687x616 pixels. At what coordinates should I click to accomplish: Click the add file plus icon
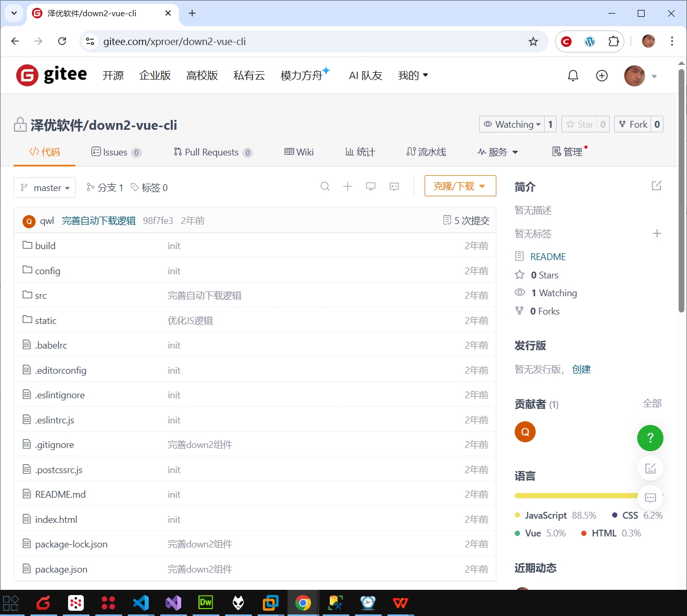coord(348,187)
